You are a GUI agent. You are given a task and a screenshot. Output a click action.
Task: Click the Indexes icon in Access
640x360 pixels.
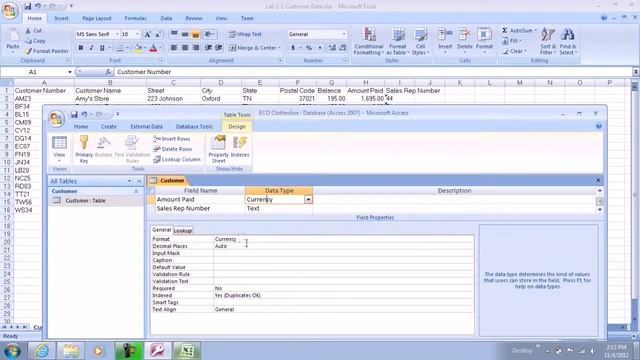[240, 147]
